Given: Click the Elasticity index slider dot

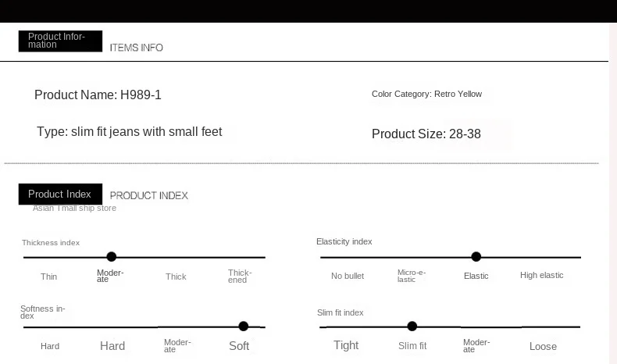Looking at the screenshot, I should pyautogui.click(x=476, y=256).
